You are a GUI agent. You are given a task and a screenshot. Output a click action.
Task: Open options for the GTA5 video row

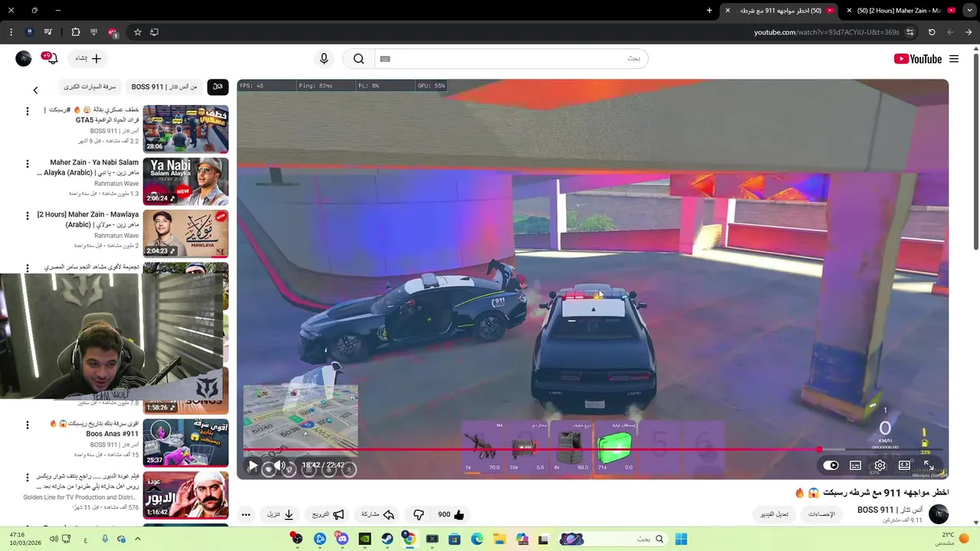pyautogui.click(x=28, y=111)
